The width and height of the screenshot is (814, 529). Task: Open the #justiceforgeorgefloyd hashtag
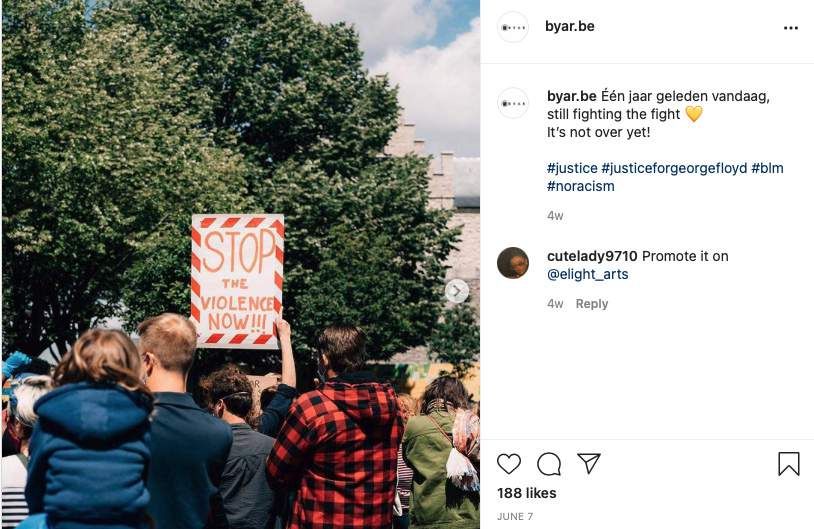coord(674,168)
